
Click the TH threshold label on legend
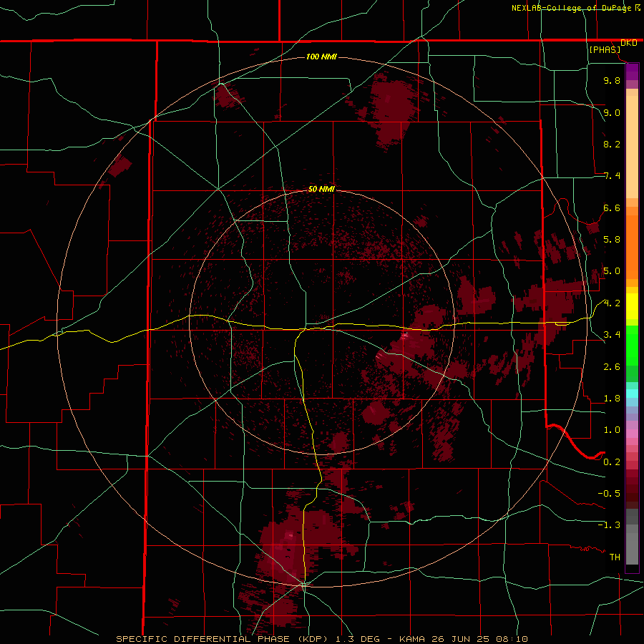[615, 557]
